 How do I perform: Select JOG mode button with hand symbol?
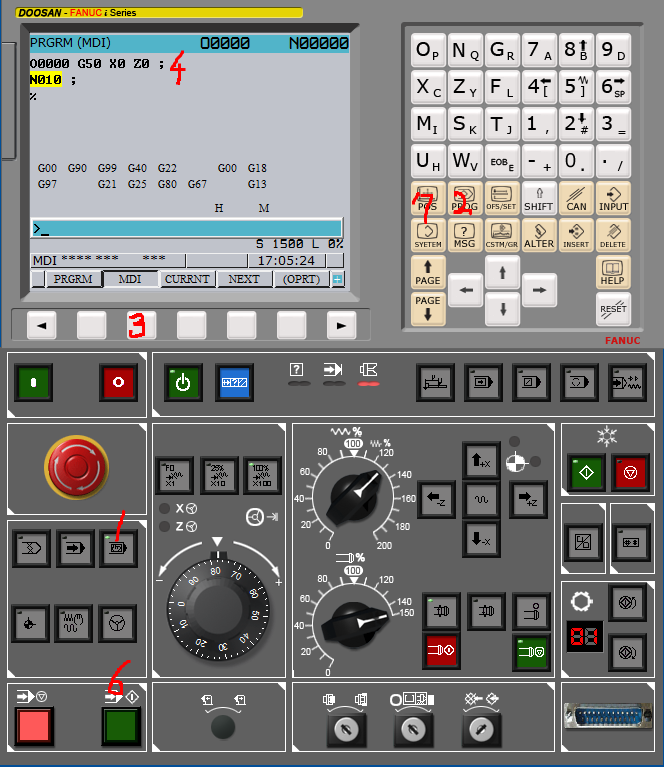[x=73, y=623]
